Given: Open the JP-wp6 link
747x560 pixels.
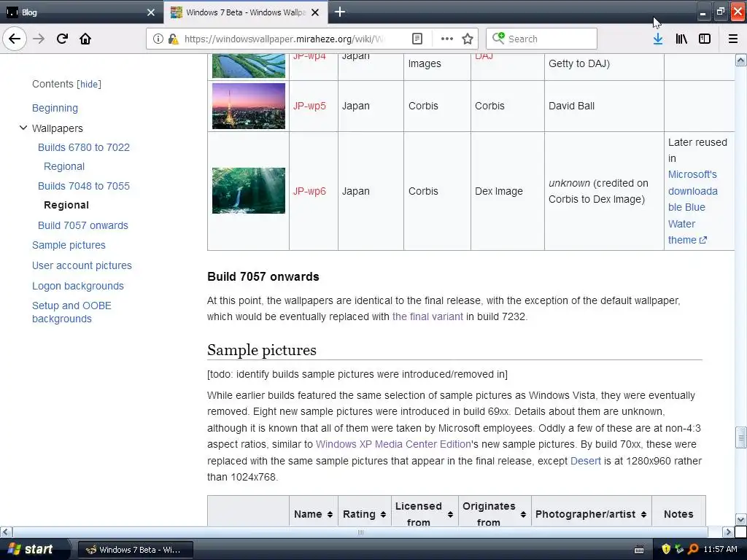Looking at the screenshot, I should (309, 191).
